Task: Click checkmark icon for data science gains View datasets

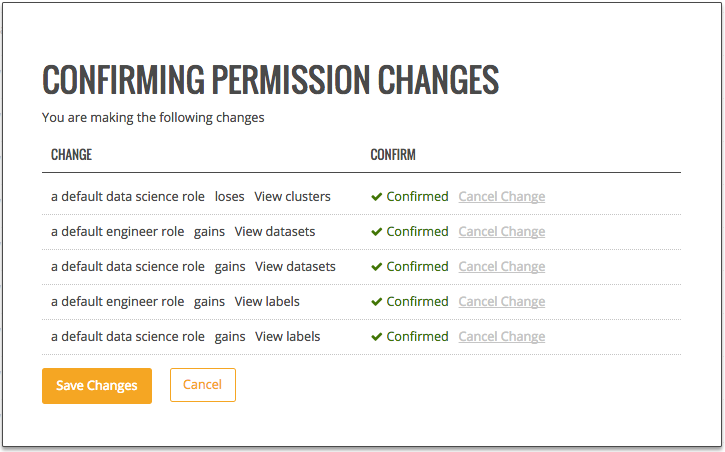Action: pos(377,267)
